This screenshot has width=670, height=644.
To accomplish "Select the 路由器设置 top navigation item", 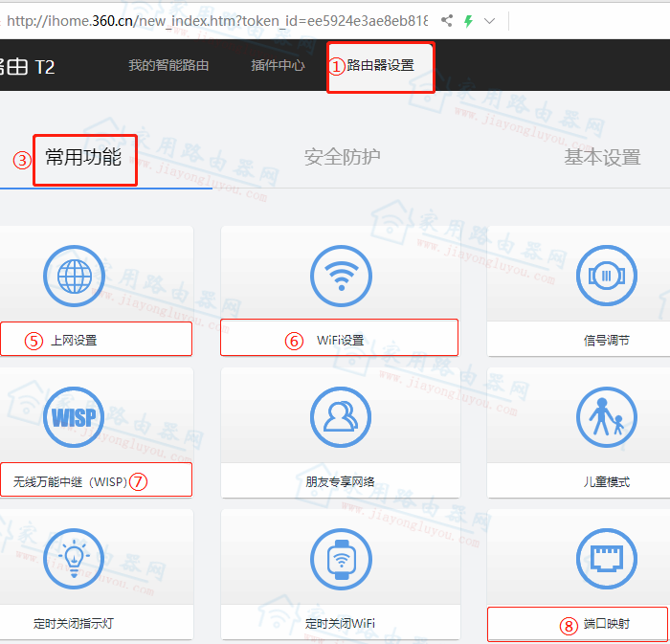I will pyautogui.click(x=380, y=65).
